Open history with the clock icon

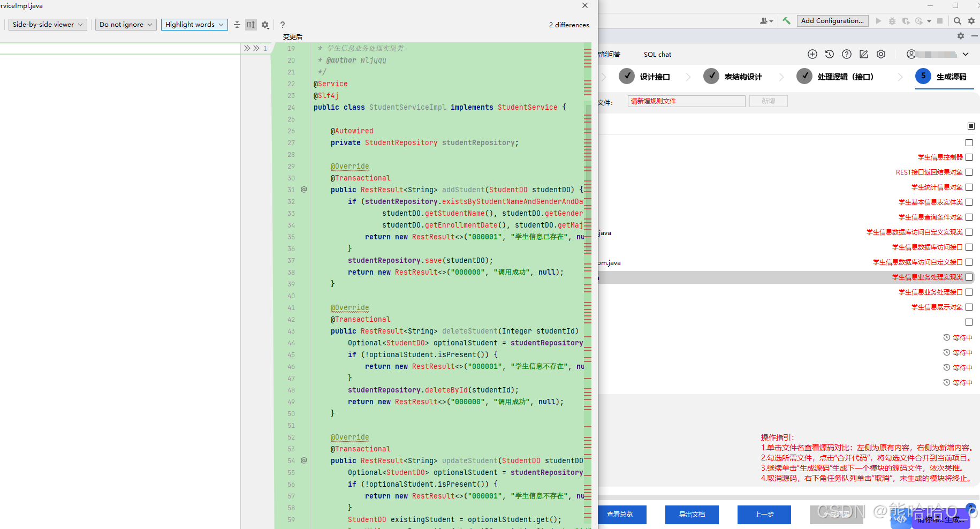[830, 54]
